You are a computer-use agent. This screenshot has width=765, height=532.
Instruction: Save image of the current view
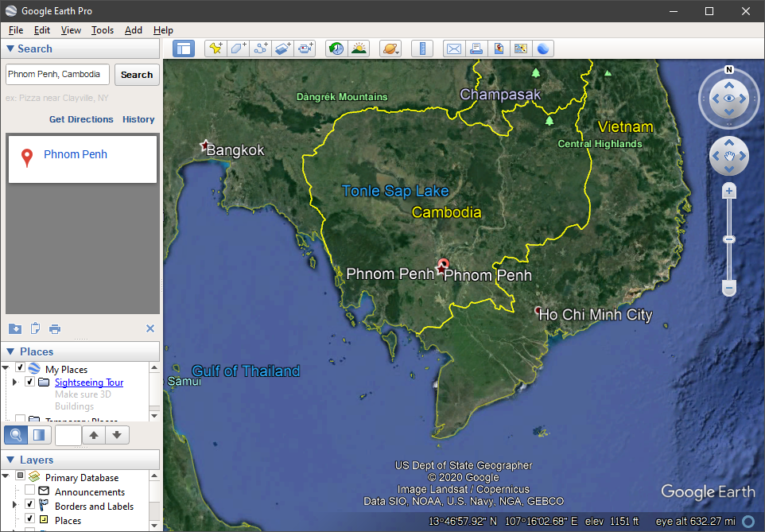point(499,49)
